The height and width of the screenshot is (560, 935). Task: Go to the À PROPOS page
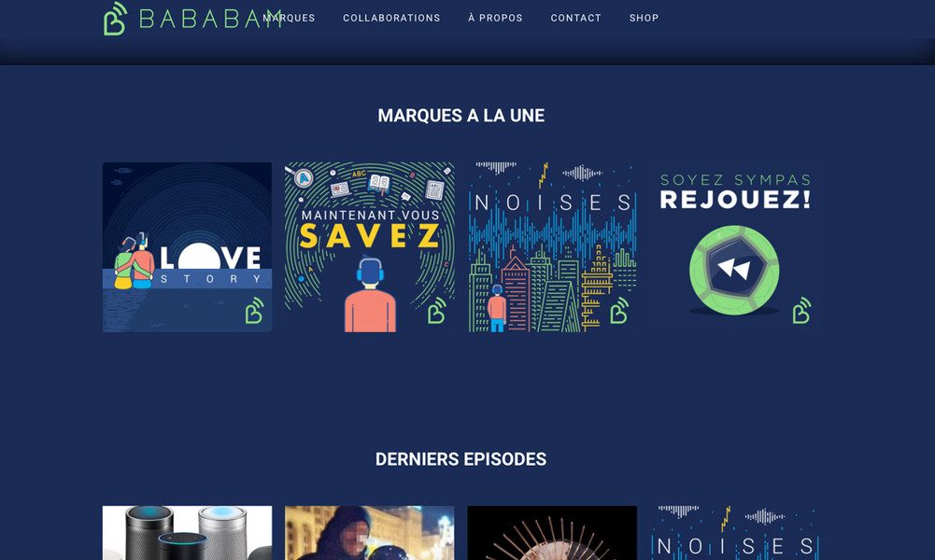495,18
